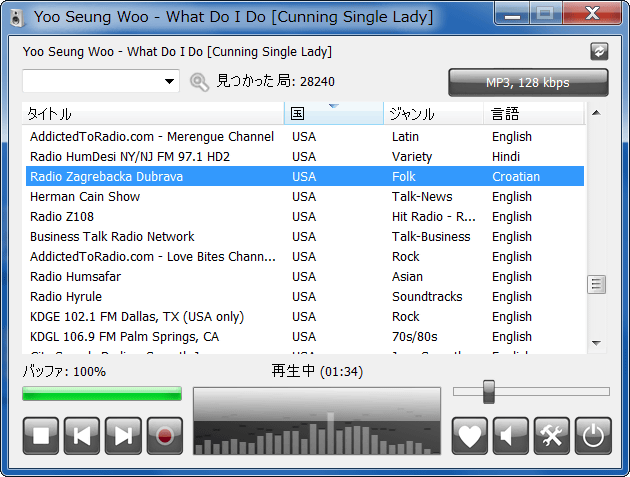This screenshot has width=630, height=477.
Task: Skip to the next station
Action: pyautogui.click(x=123, y=436)
